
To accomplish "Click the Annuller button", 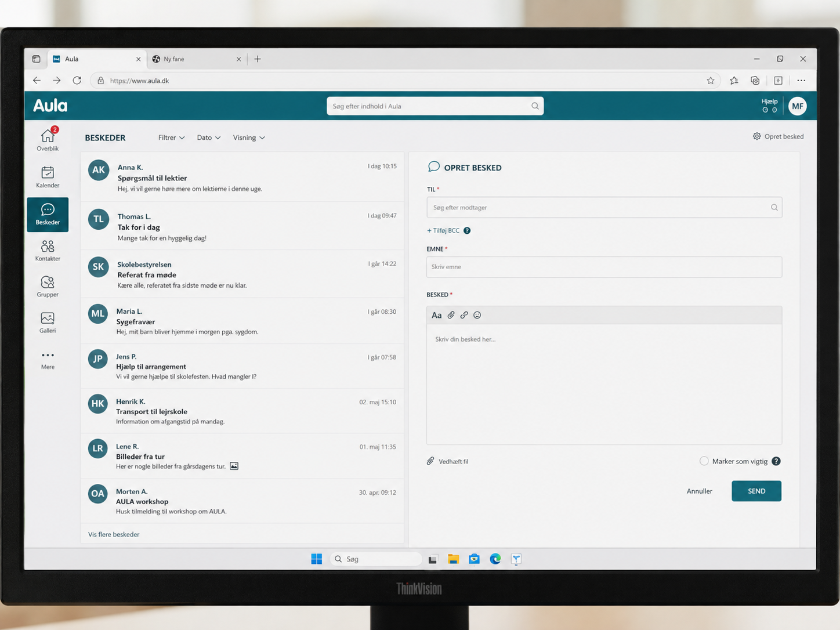I will (700, 491).
